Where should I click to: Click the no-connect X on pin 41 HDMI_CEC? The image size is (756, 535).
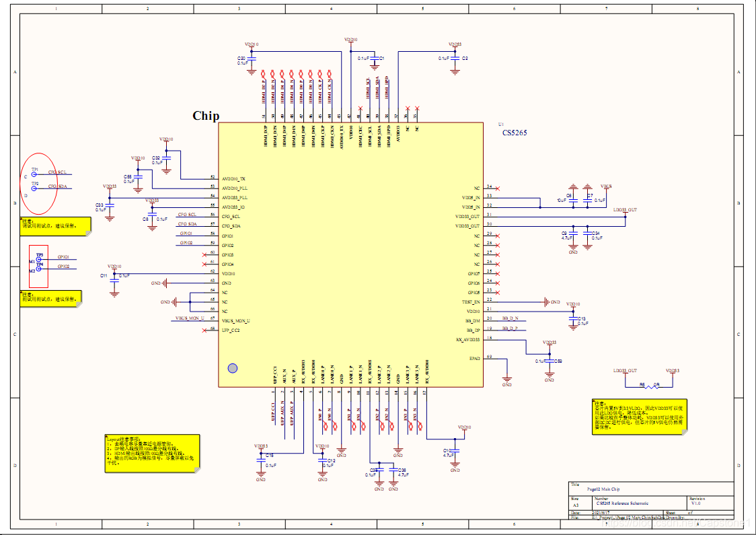coord(360,108)
